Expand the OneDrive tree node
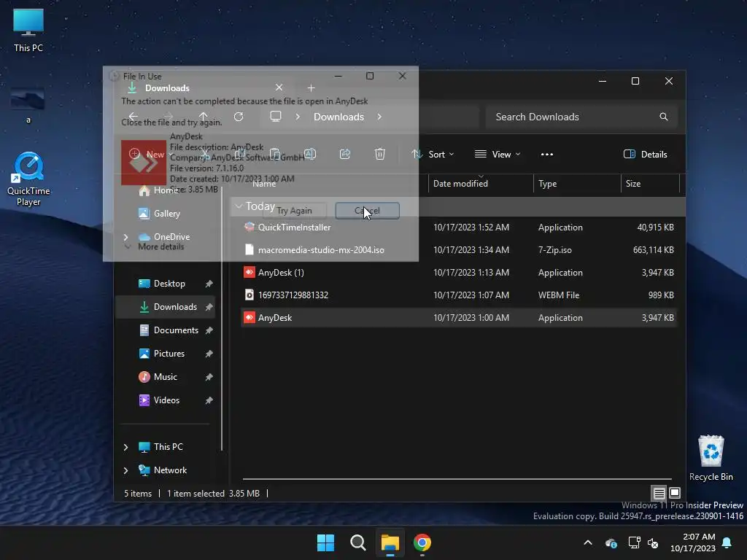This screenshot has width=747, height=560. [x=125, y=237]
